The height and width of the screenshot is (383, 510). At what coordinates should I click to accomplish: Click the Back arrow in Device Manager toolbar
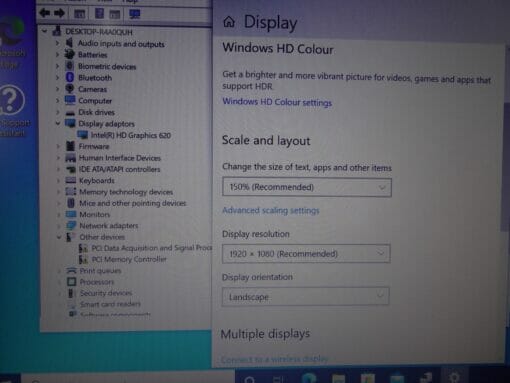(44, 13)
